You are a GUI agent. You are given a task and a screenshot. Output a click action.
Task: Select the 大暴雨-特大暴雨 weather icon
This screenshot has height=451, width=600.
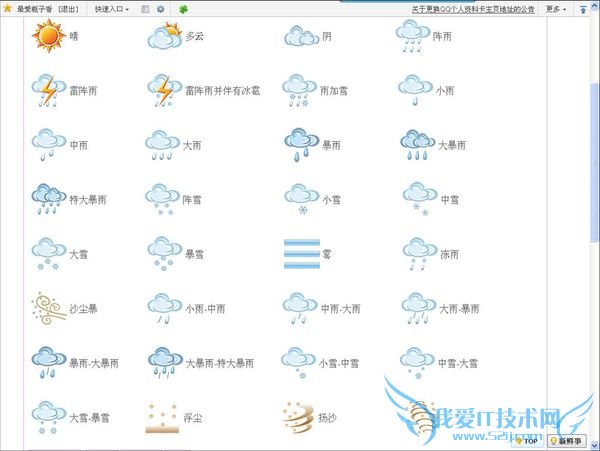click(x=165, y=363)
